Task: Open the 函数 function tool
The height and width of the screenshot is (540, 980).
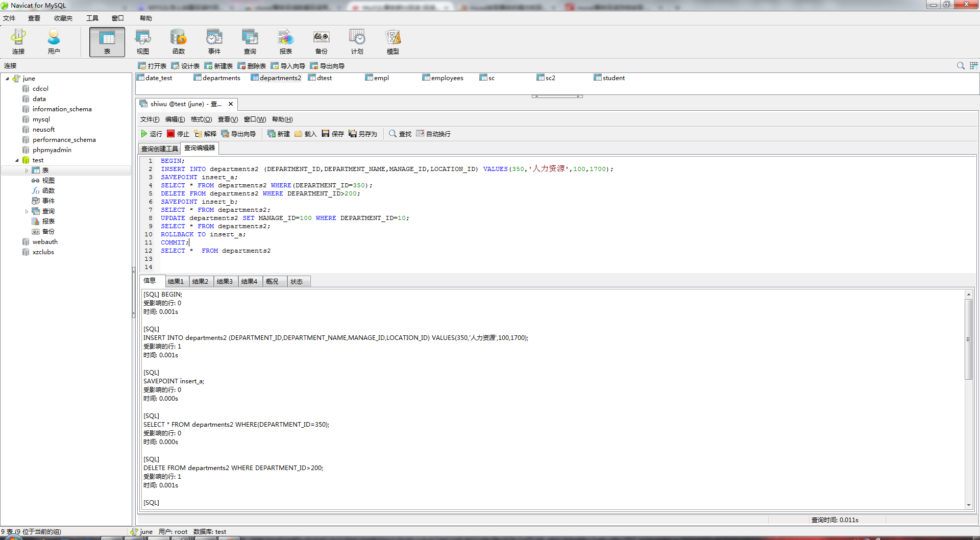Action: [179, 42]
